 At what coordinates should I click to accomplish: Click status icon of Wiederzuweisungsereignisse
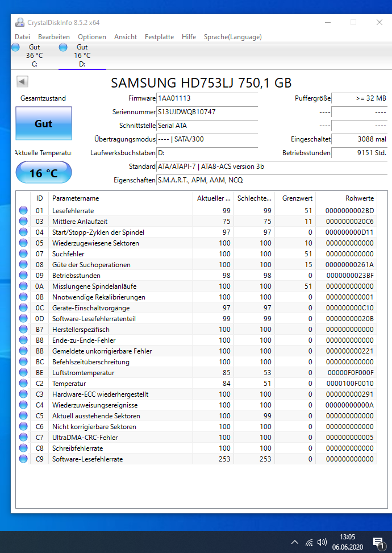pyautogui.click(x=23, y=405)
